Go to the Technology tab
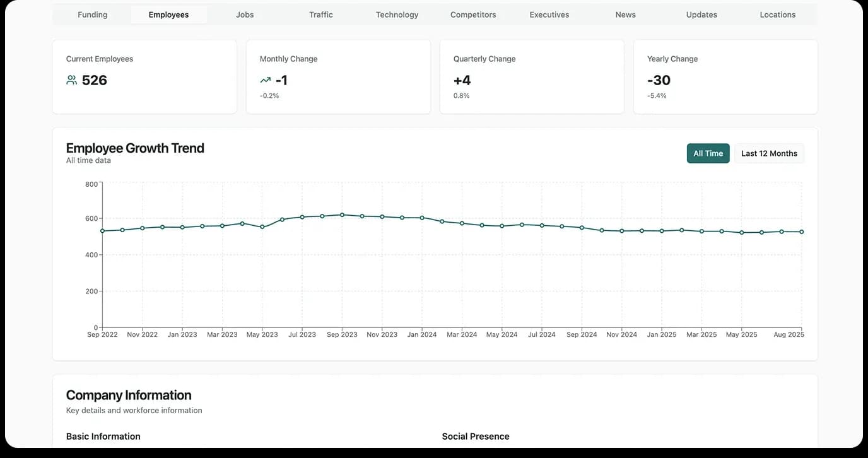 point(397,15)
